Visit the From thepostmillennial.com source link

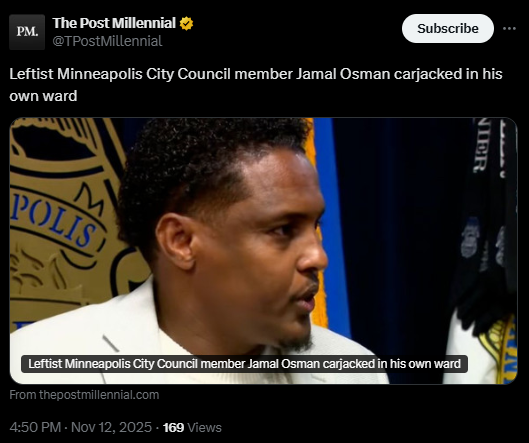[84, 395]
